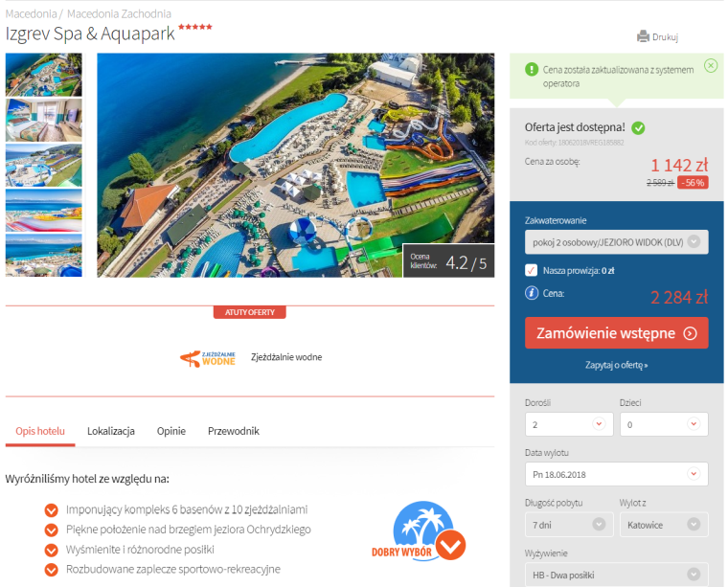Expand the Zakwaterowanie room type dropdown
728x587 pixels.
(x=616, y=242)
